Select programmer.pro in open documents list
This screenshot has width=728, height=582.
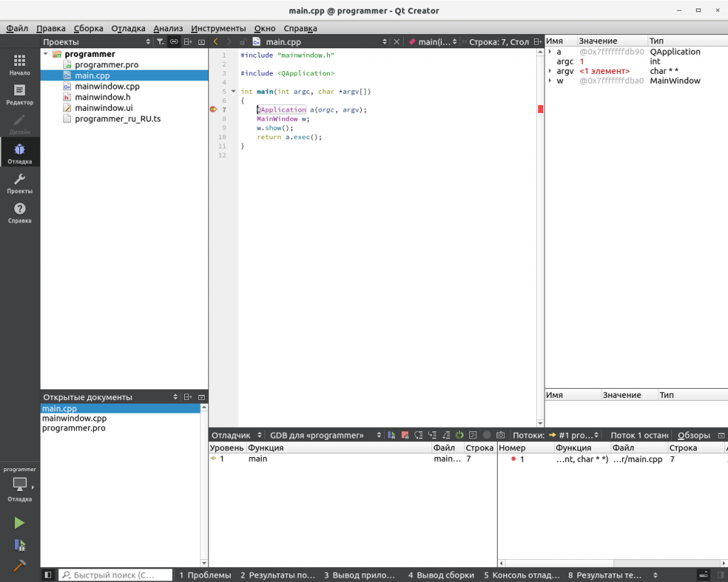(x=74, y=428)
